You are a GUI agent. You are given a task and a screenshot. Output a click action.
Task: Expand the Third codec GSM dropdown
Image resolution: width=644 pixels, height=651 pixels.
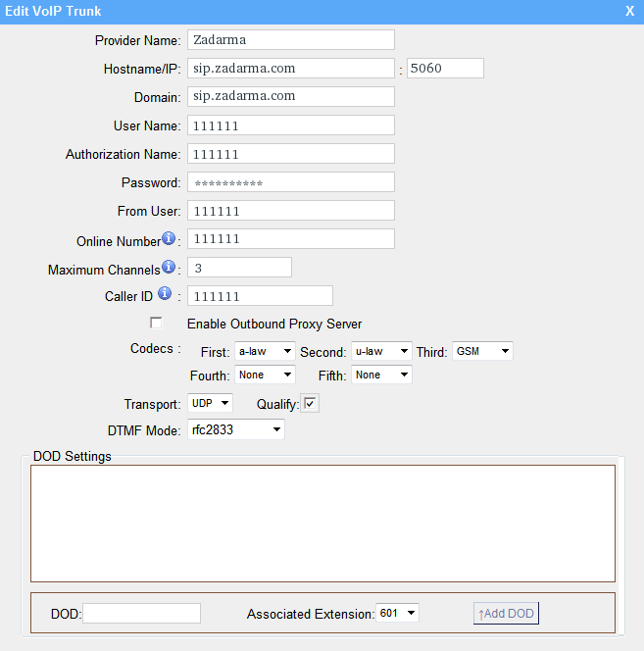482,351
